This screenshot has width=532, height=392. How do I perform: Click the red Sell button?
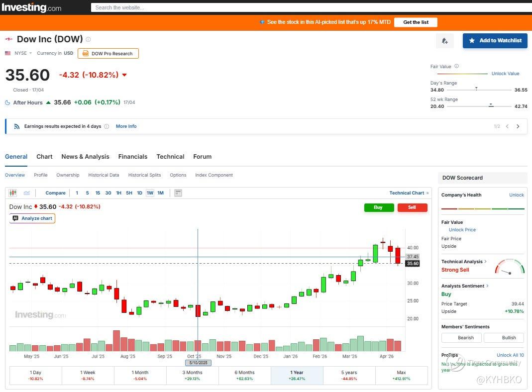click(x=412, y=207)
